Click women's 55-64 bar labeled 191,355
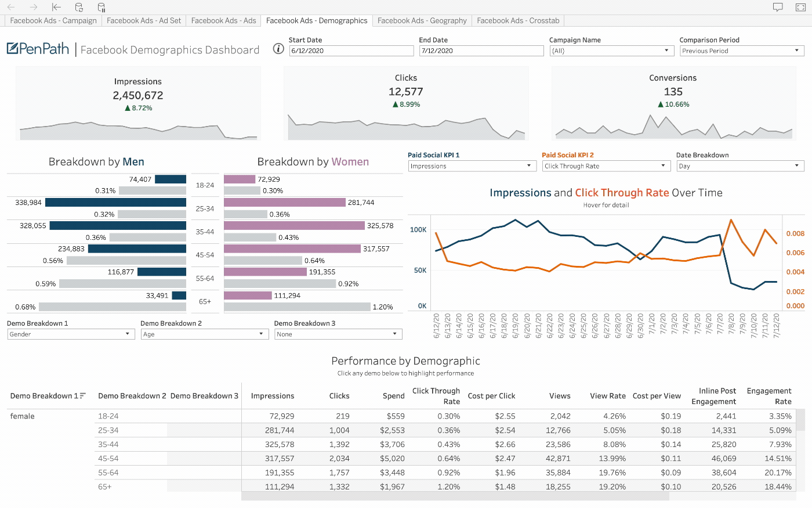Viewport: 812px width, 508px height. pos(265,272)
